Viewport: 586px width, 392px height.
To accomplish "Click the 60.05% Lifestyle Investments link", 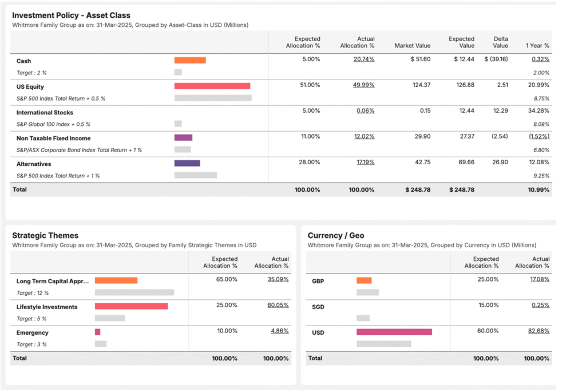I will pos(279,305).
